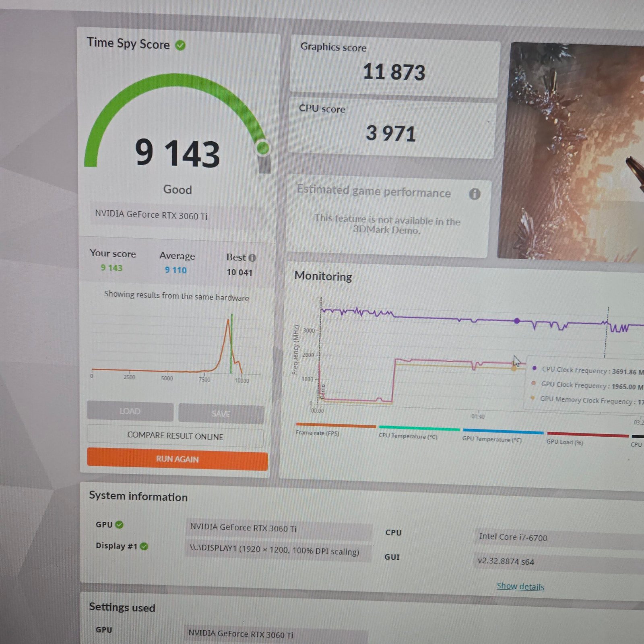Click the green check next to Display #1

(x=144, y=546)
